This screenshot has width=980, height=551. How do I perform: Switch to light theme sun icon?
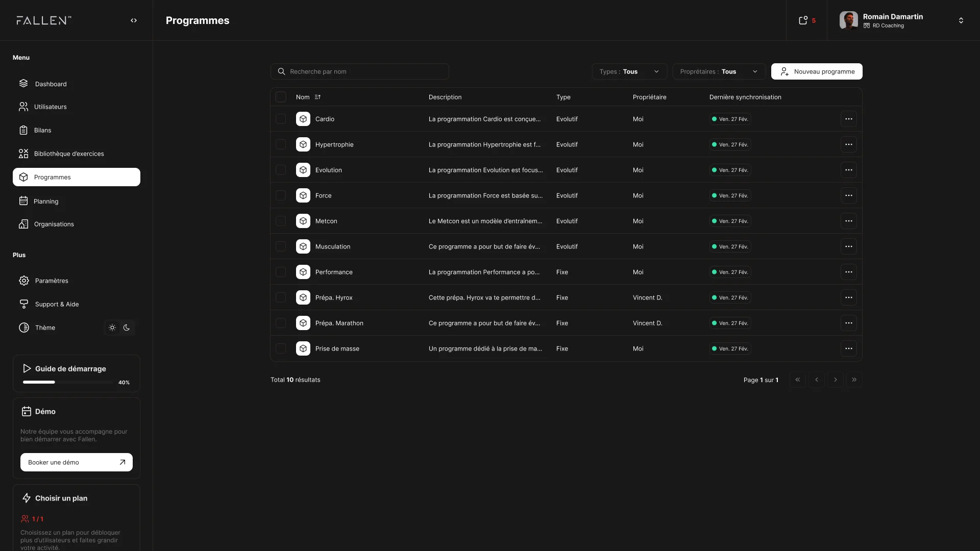coord(112,328)
